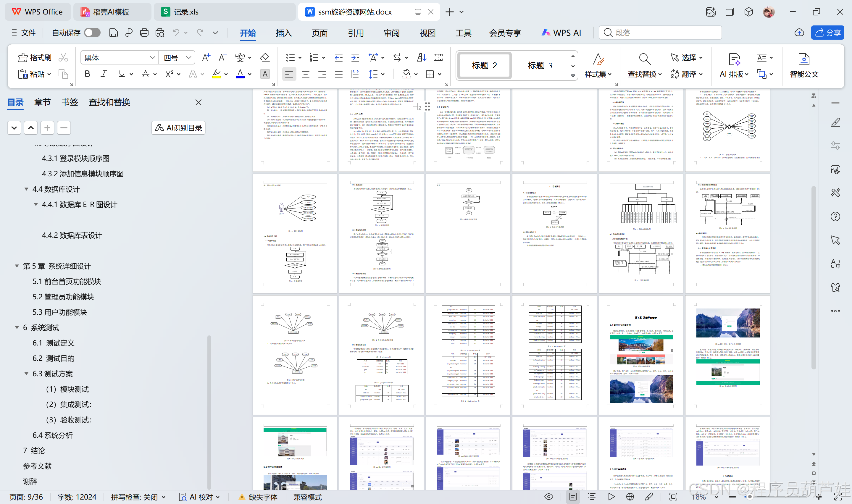
Task: Toggle the 自动保存 auto-save switch
Action: [x=92, y=33]
